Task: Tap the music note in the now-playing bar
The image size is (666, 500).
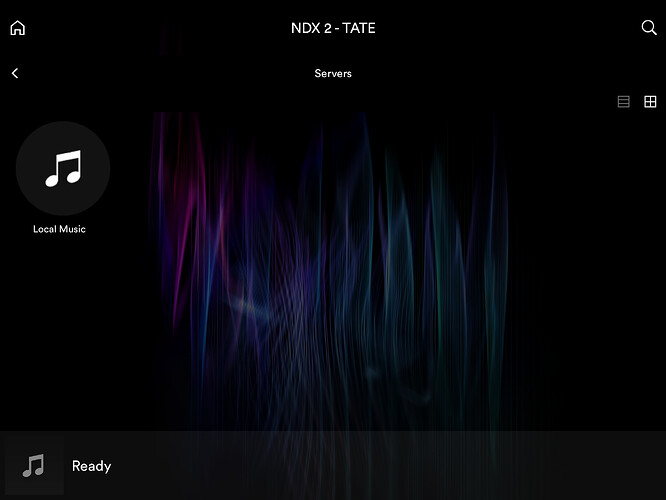Action: [x=34, y=466]
